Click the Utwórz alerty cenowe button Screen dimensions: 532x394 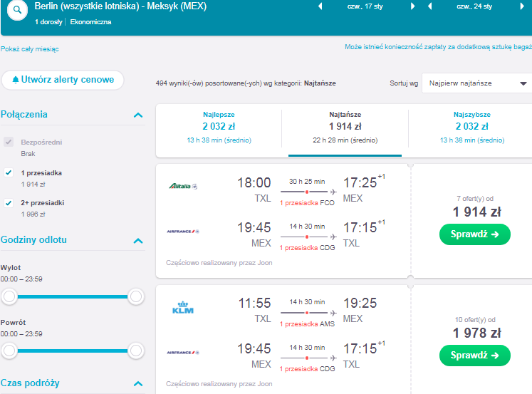[63, 80]
